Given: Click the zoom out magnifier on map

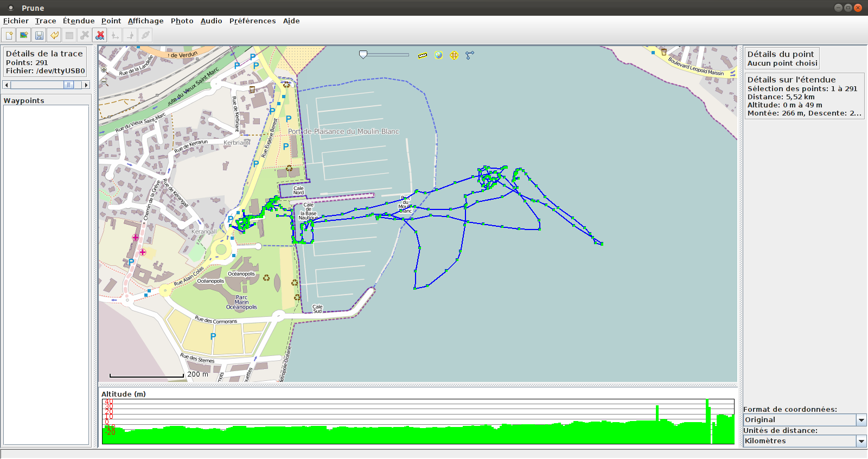Looking at the screenshot, I should point(104,82).
